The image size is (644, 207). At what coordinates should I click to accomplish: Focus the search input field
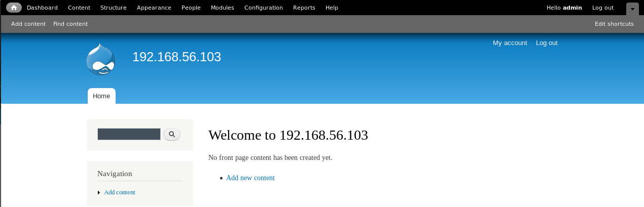tap(129, 134)
